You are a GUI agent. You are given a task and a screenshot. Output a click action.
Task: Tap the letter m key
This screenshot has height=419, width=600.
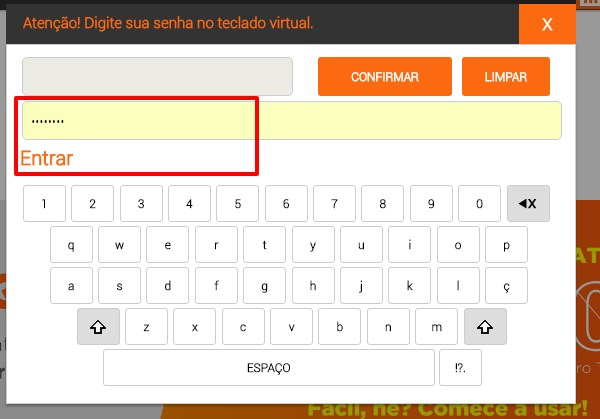(437, 327)
